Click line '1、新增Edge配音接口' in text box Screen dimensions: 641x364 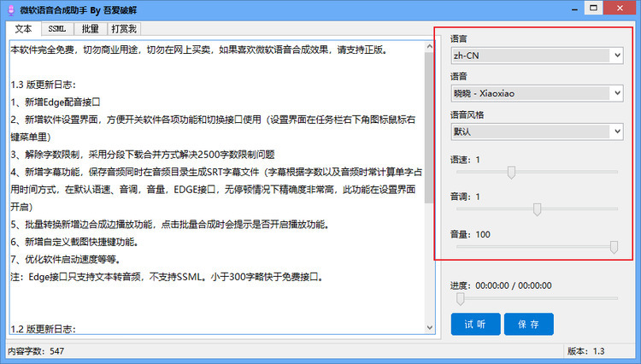click(56, 103)
